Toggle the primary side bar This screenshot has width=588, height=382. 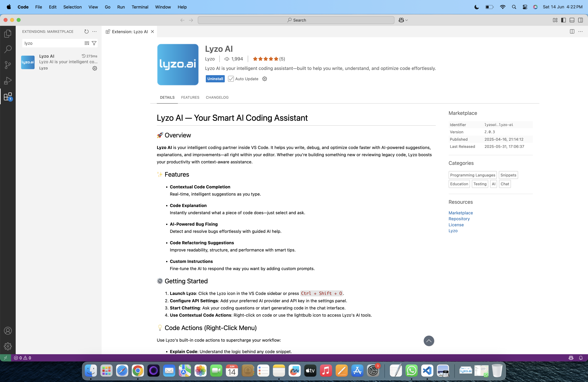(x=563, y=20)
